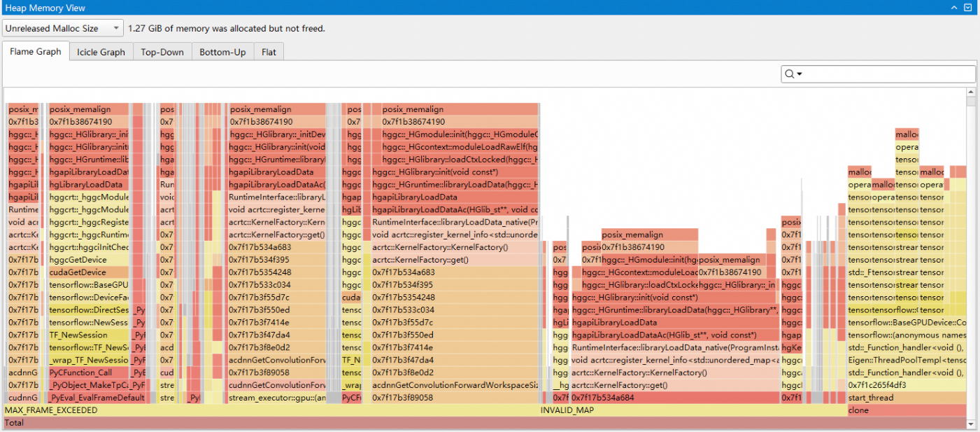Image resolution: width=980 pixels, height=432 pixels.
Task: Select the Total frame at the bottom
Action: point(485,423)
